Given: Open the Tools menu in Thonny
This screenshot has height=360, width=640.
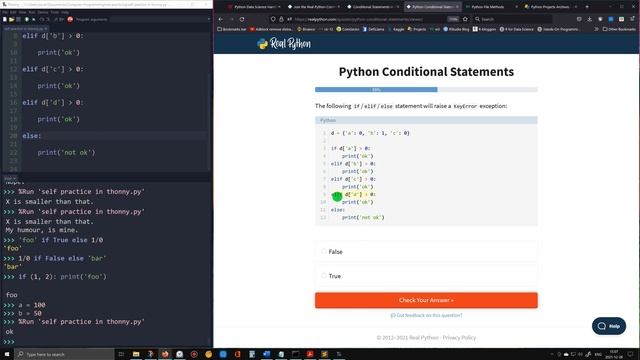Looking at the screenshot, I should pos(54,13).
